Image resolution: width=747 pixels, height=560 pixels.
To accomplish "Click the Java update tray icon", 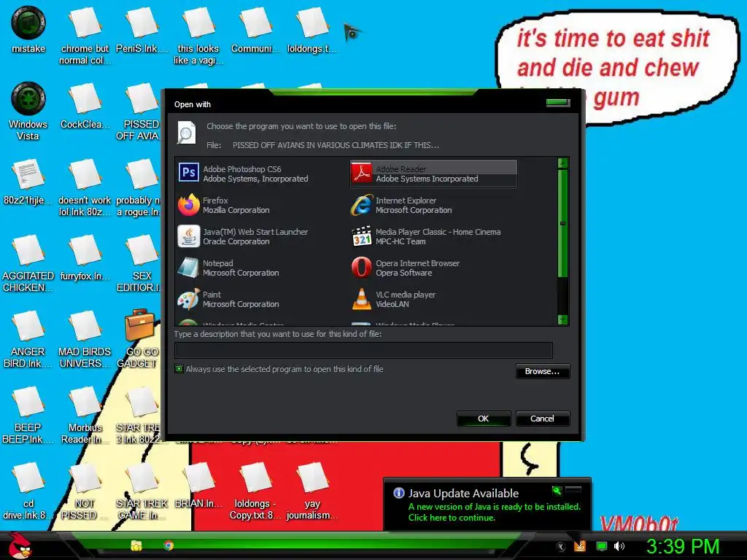I will point(580,546).
